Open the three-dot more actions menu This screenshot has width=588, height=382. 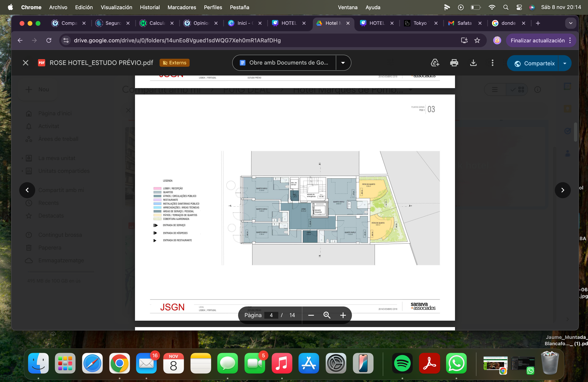(492, 63)
